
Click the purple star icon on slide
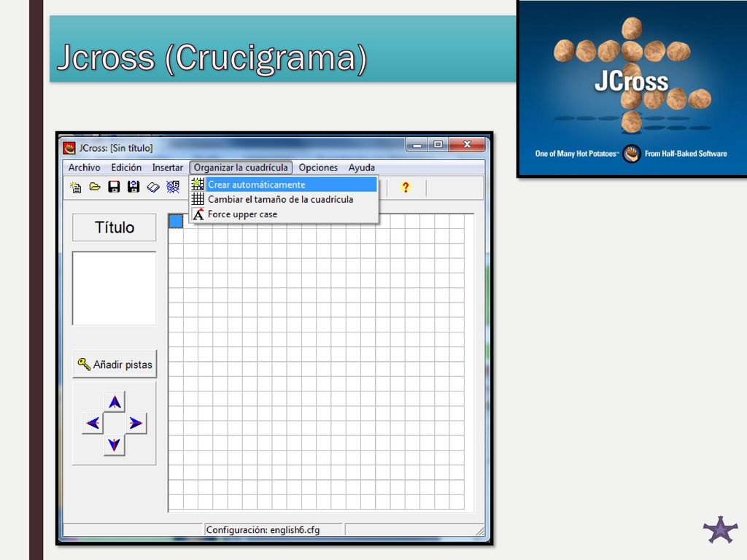point(720,529)
